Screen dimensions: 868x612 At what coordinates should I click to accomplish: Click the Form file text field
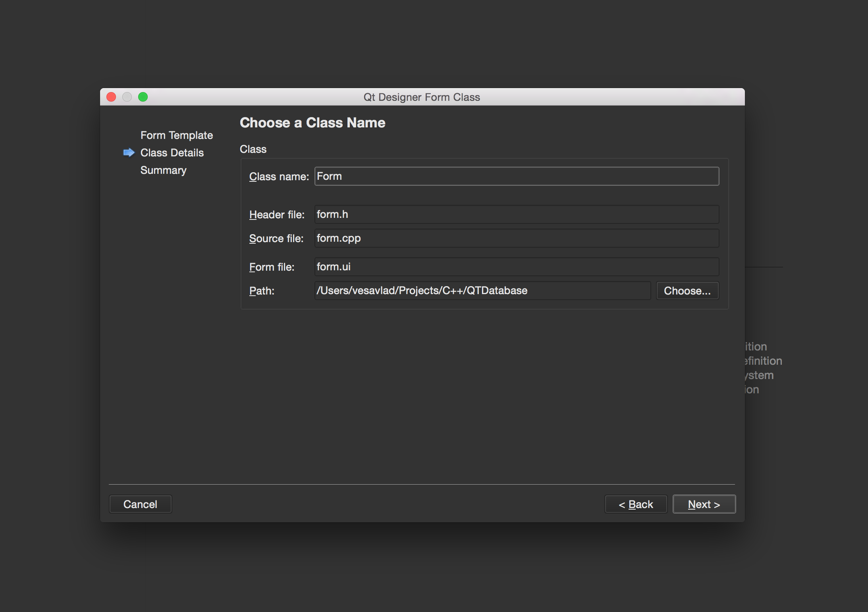(516, 267)
